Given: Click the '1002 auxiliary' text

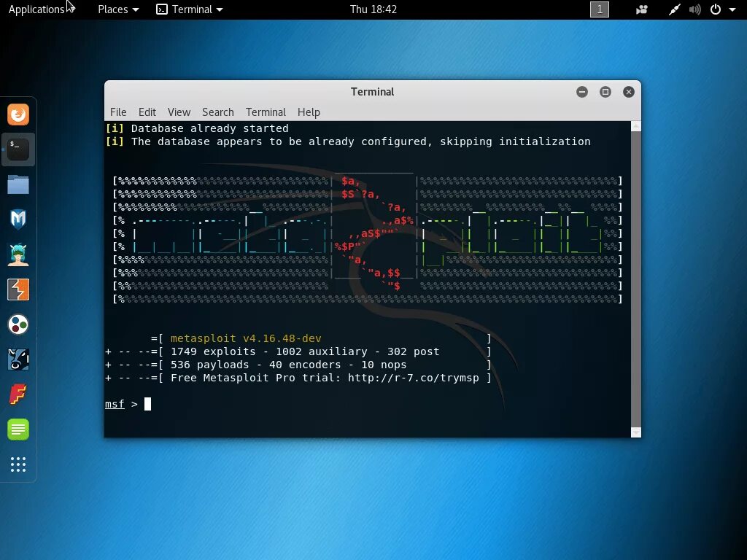Looking at the screenshot, I should click(x=322, y=351).
